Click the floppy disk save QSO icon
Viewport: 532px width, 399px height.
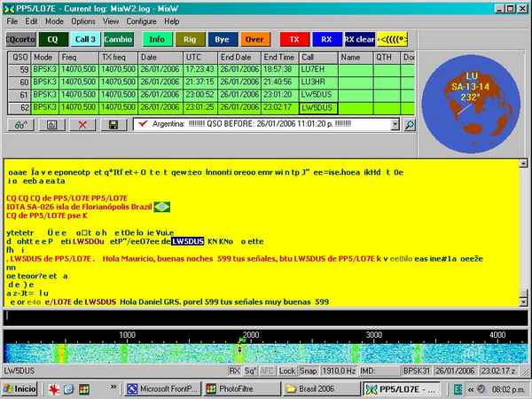click(x=113, y=125)
